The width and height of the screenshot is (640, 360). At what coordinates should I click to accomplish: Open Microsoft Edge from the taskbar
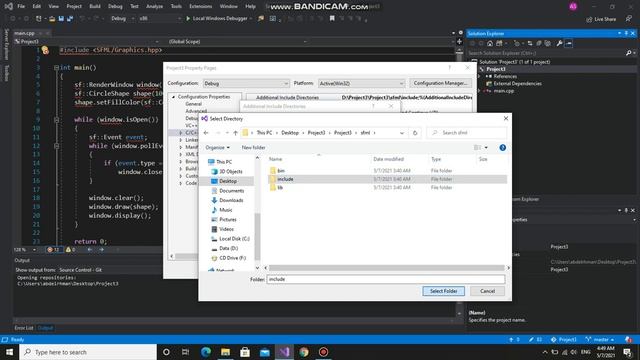[206, 352]
